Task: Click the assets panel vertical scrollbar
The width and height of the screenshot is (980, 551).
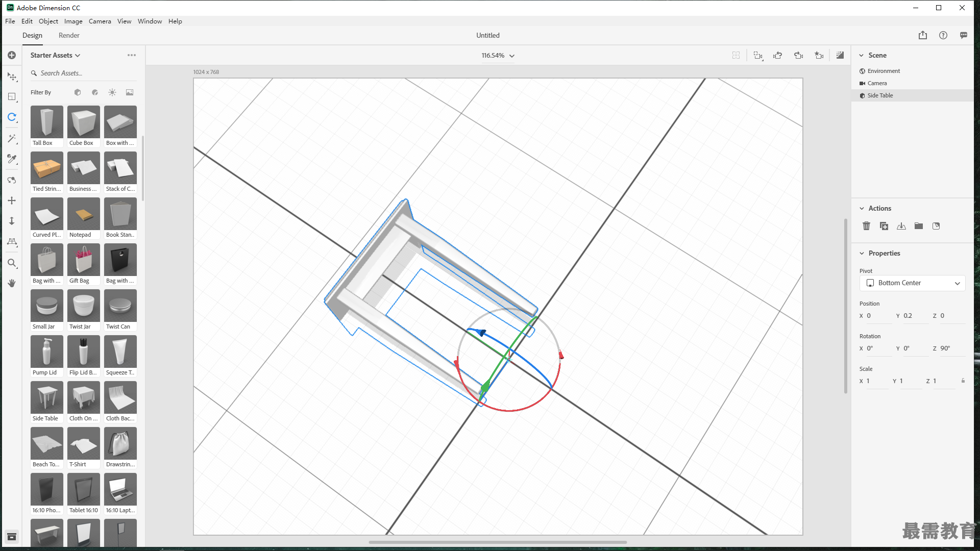Action: pos(143,168)
